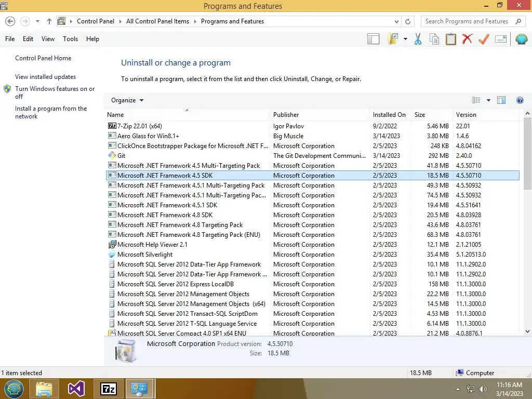
Task: Select Microsoft Help Viewer 2.1 entry
Action: tap(313, 245)
